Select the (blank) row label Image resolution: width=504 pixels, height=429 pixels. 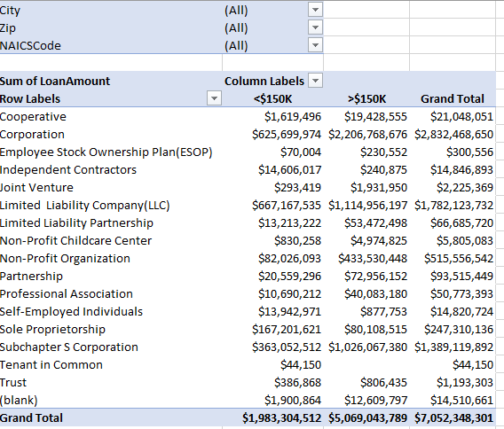click(x=19, y=401)
